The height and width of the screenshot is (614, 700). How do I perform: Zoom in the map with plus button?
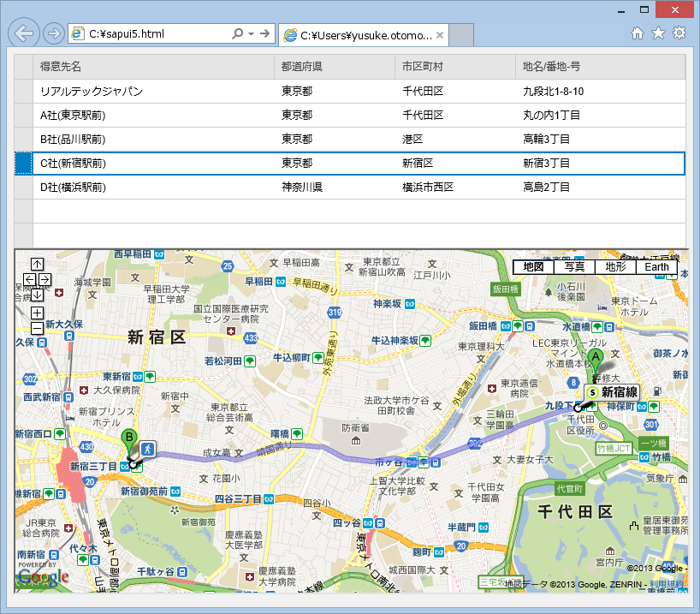pyautogui.click(x=37, y=313)
